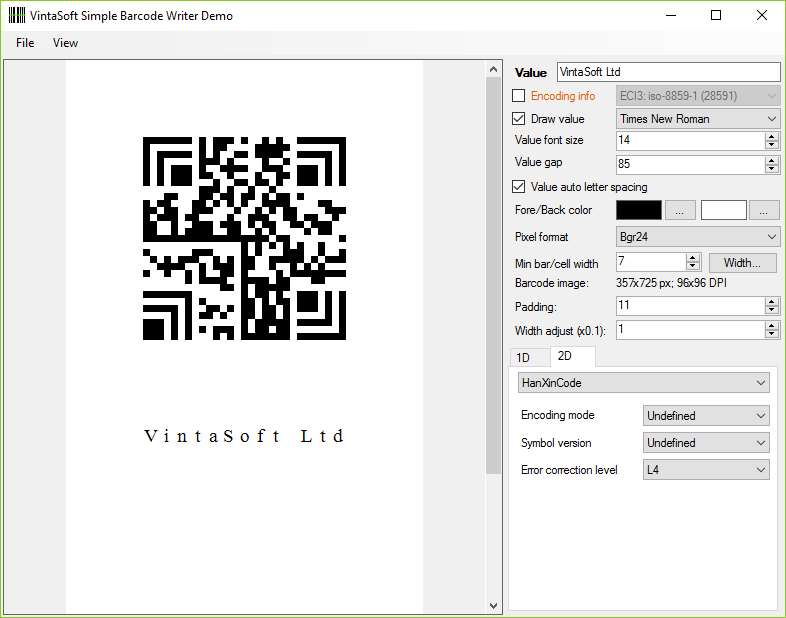This screenshot has height=618, width=786.
Task: Uncheck the Draw value checkbox
Action: (518, 119)
